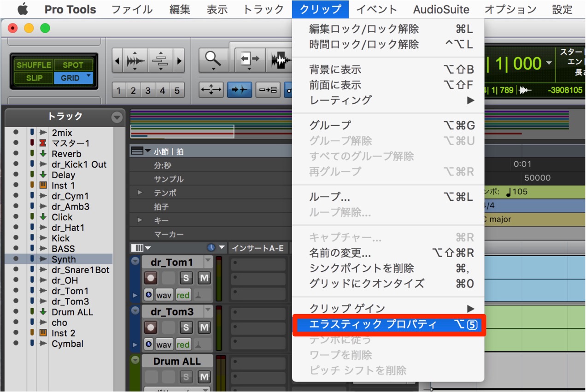Screen dimensions: 586x392
Task: Choose エラスティック プロパティ menu item
Action: (388, 324)
